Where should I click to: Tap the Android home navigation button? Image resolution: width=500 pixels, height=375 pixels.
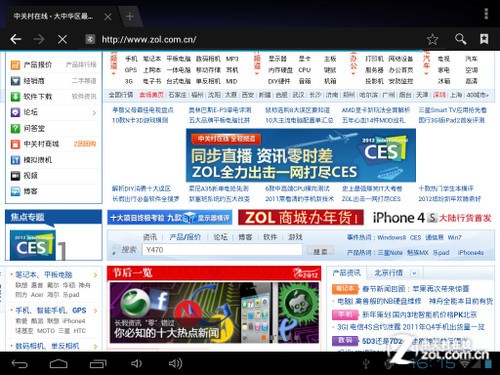coord(59,364)
